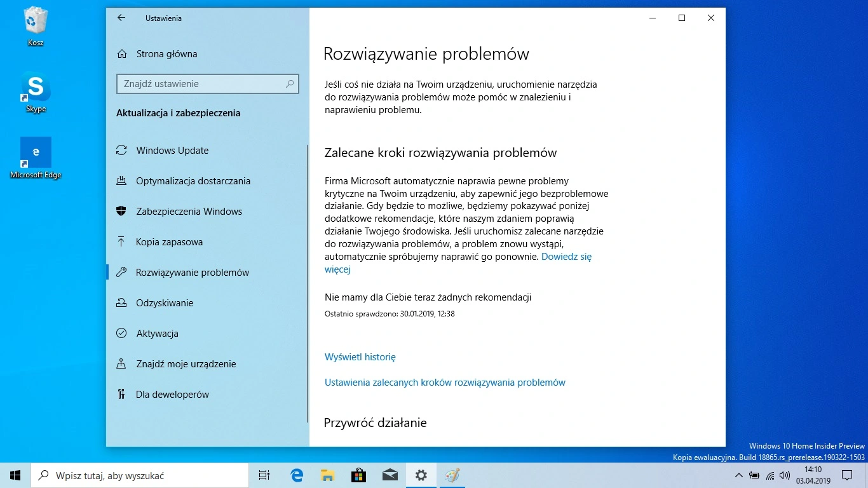This screenshot has height=488, width=868.
Task: Select Windows Update in the sidebar
Action: pyautogui.click(x=172, y=151)
